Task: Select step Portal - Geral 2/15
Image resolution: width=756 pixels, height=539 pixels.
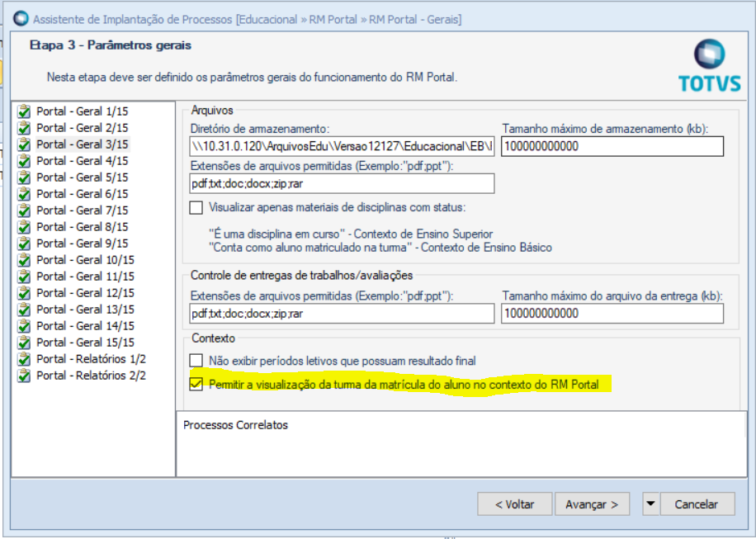Action: tap(83, 128)
